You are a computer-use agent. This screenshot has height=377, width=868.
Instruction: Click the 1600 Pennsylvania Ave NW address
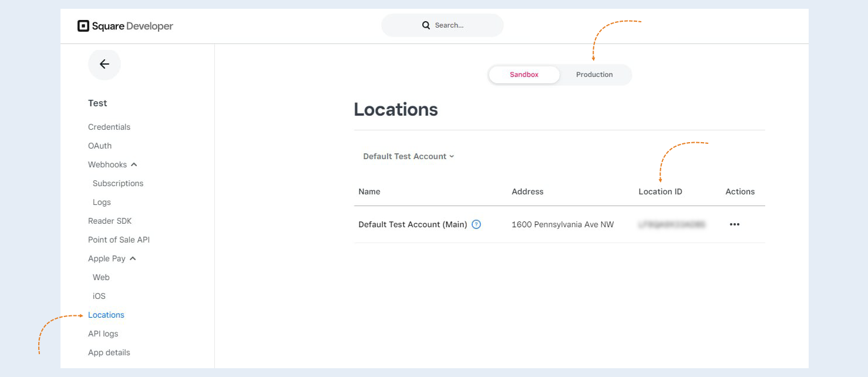coord(563,224)
